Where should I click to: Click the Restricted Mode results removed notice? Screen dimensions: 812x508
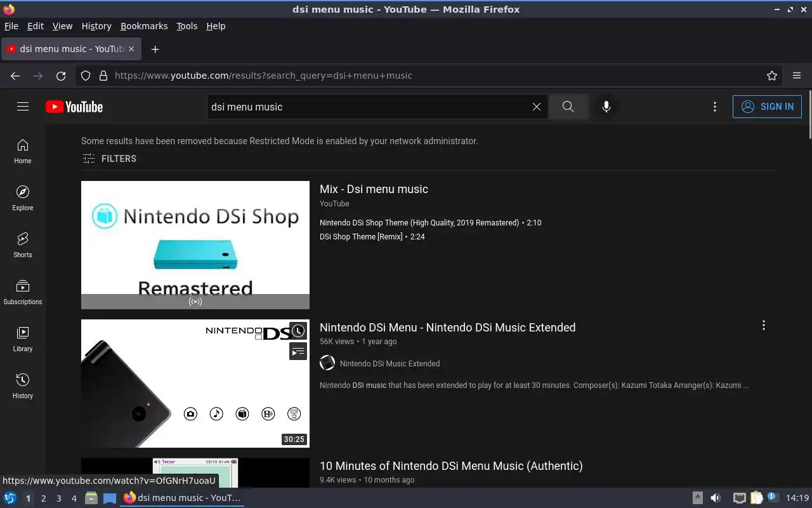pyautogui.click(x=280, y=141)
